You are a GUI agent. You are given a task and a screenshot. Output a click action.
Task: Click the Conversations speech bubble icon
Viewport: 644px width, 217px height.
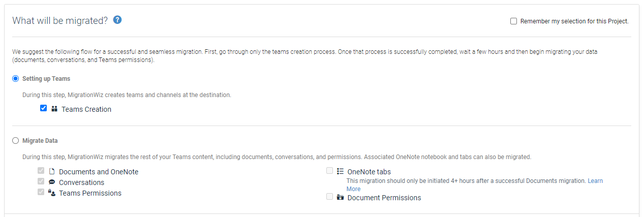click(x=52, y=182)
